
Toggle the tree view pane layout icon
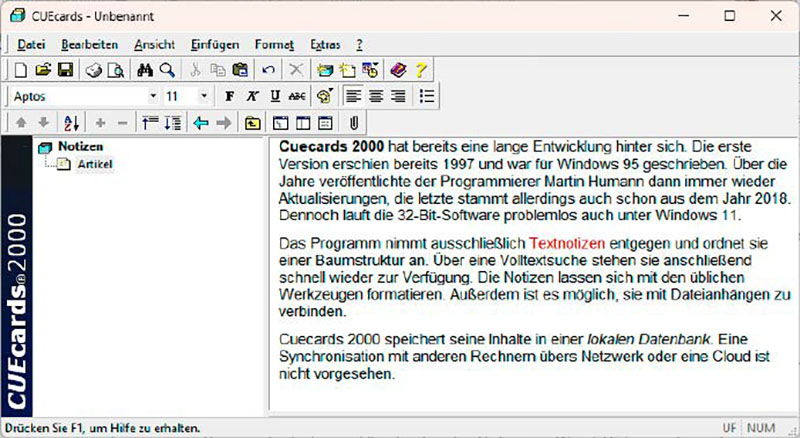tap(281, 123)
